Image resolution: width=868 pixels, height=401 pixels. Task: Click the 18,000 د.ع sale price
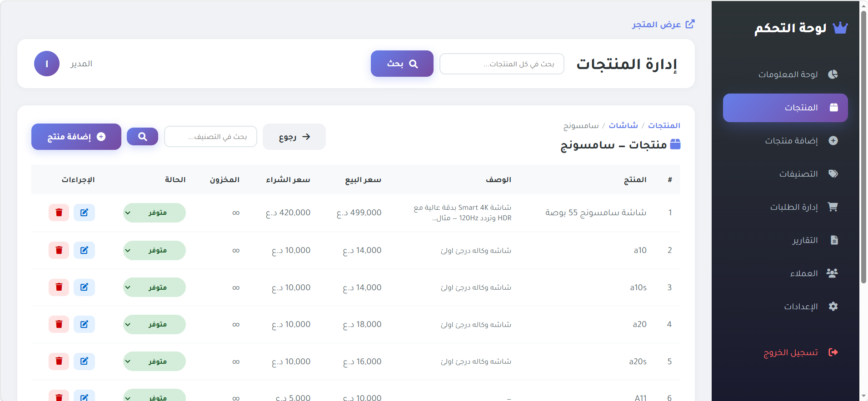(362, 324)
